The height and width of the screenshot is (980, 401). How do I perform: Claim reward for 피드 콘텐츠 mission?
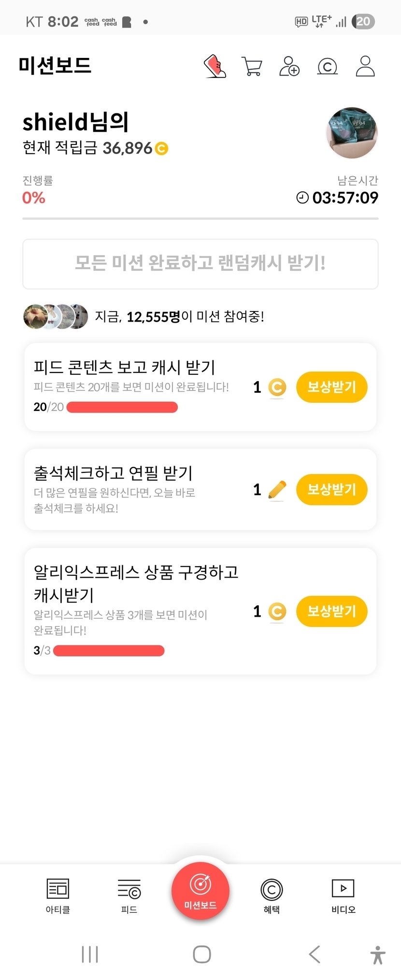point(331,387)
